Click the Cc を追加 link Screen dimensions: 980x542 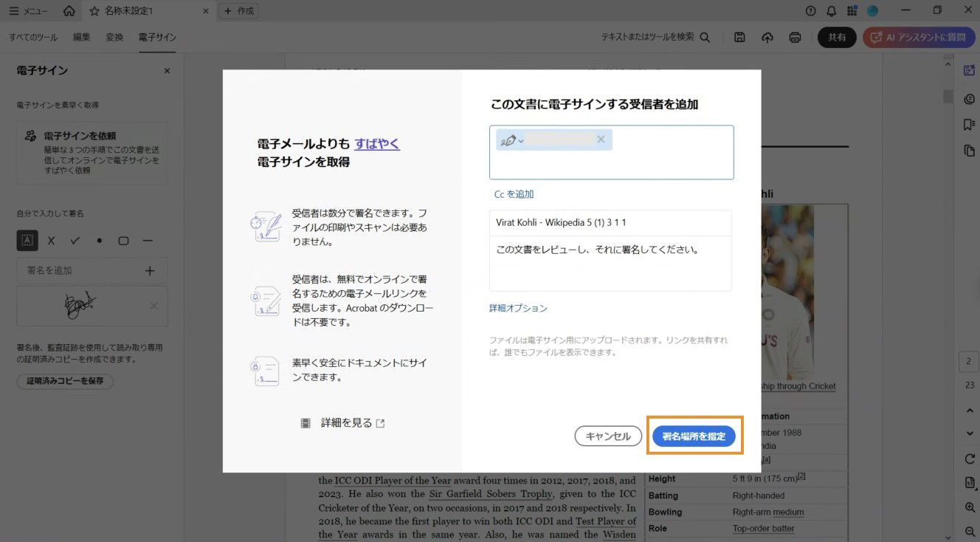(514, 193)
